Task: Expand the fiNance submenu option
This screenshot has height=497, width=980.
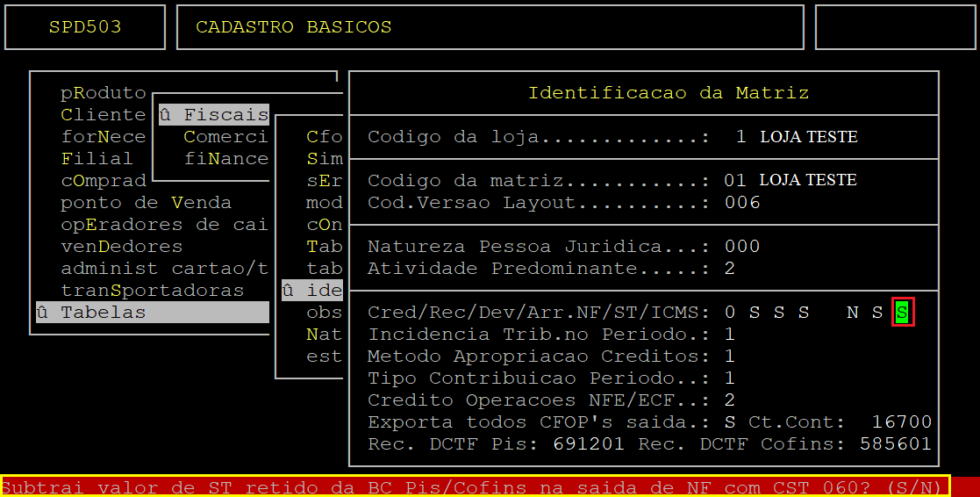Action: tap(225, 159)
